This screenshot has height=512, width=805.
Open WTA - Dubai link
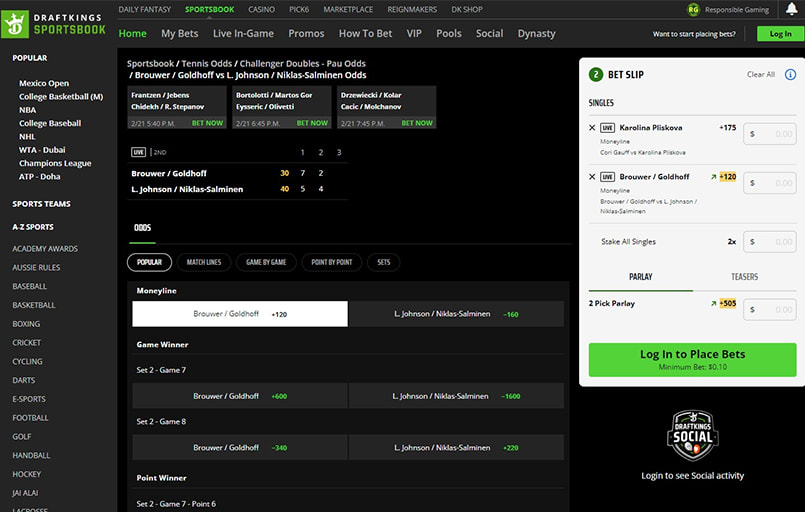point(42,150)
